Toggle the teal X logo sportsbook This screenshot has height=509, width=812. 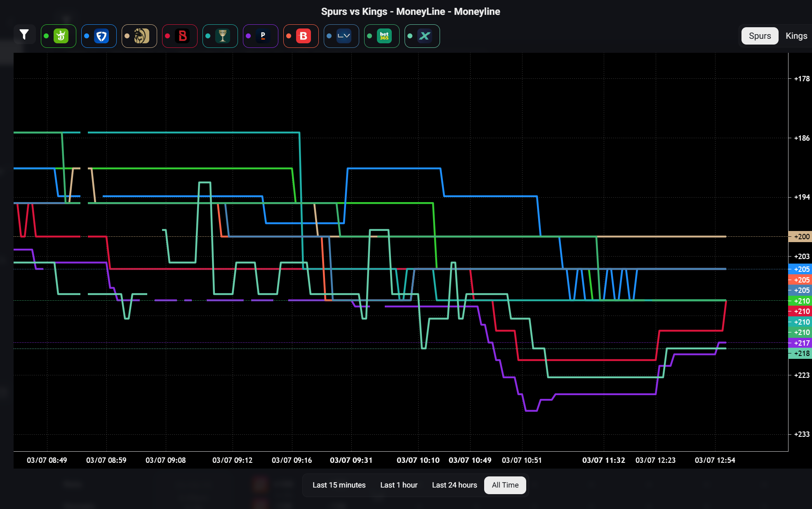[x=422, y=36]
